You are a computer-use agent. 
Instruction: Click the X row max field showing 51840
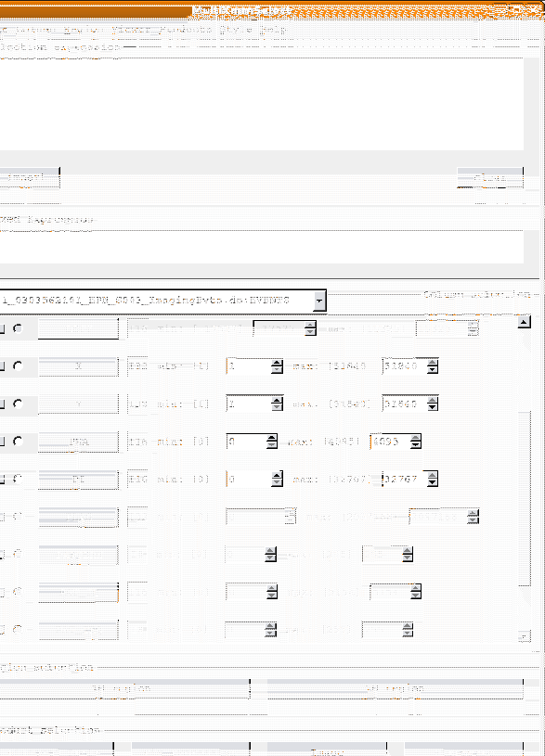(405, 366)
